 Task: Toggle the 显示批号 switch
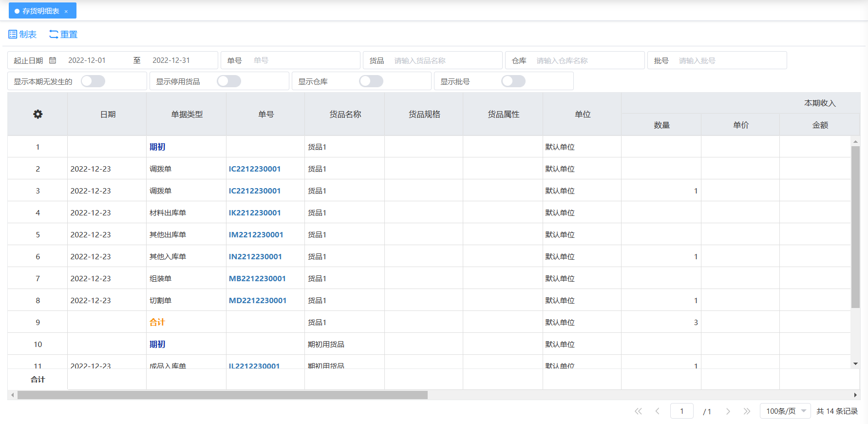(513, 81)
